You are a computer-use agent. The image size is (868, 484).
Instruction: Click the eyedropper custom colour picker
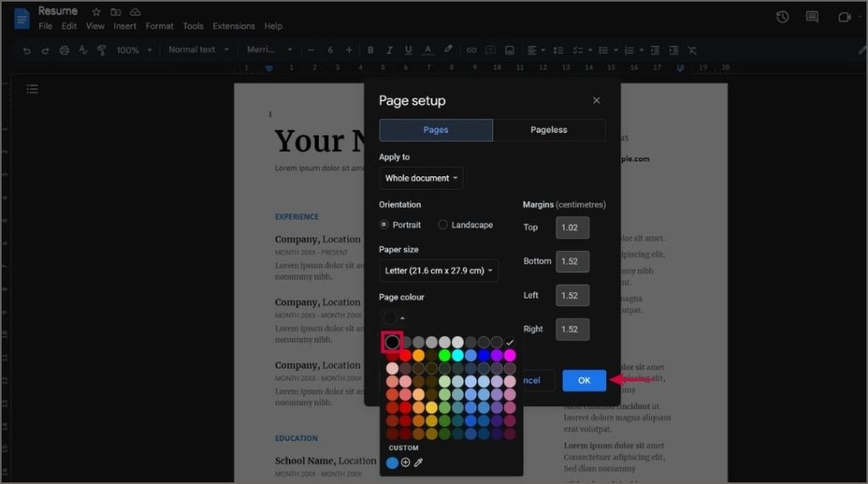419,463
